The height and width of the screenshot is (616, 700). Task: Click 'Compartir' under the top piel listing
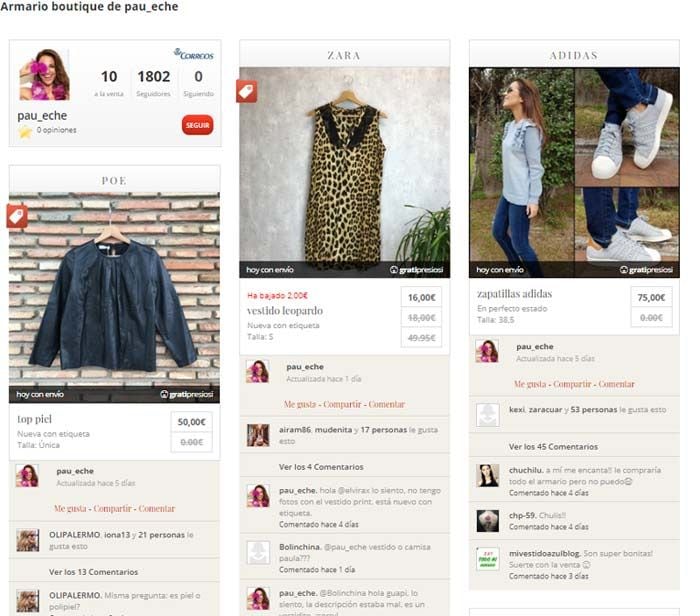coord(112,508)
